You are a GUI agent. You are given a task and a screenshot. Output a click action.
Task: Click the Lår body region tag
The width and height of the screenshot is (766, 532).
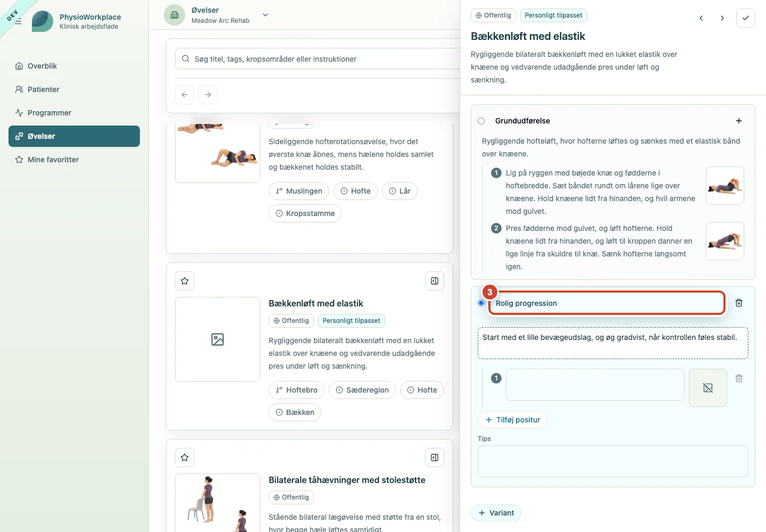click(x=399, y=191)
